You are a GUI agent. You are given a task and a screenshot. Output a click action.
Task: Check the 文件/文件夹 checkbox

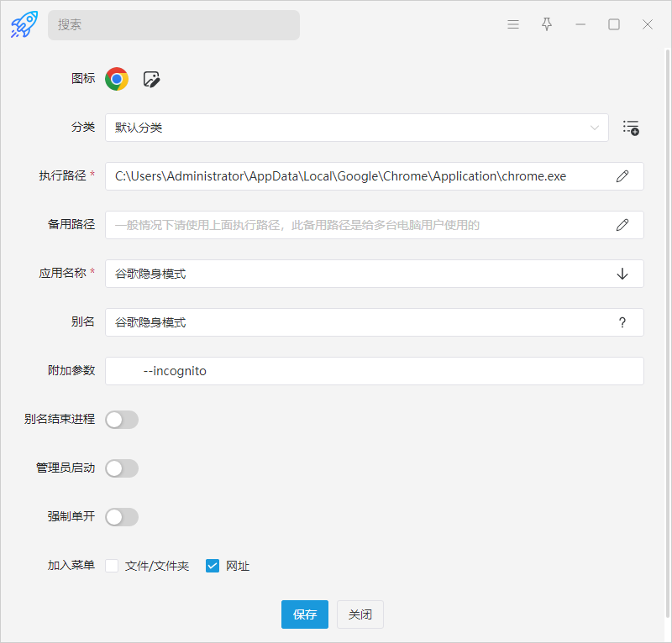tap(112, 566)
